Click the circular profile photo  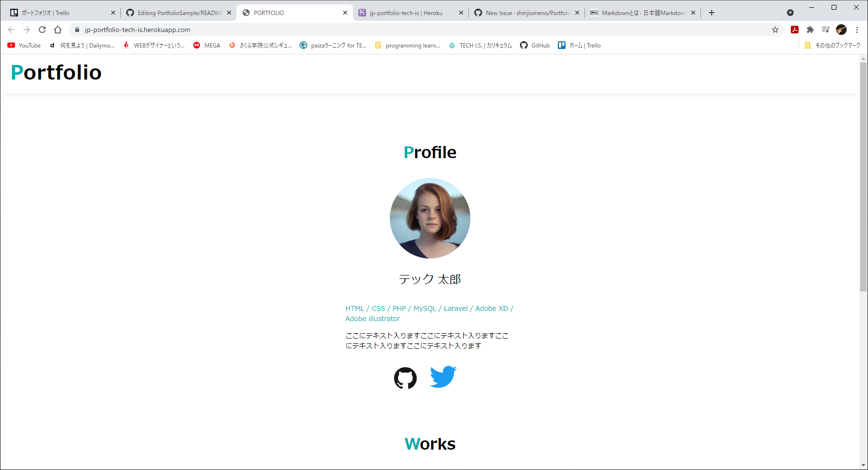(x=430, y=218)
